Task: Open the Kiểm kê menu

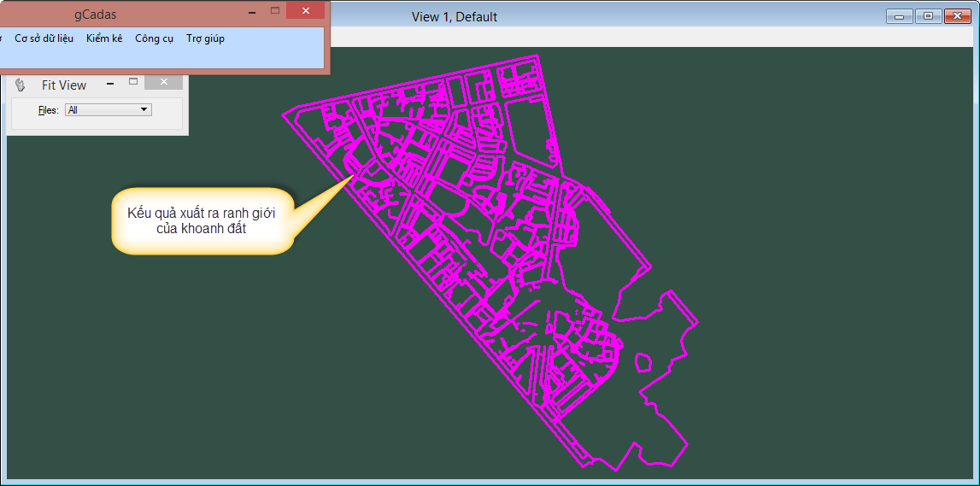Action: (104, 38)
